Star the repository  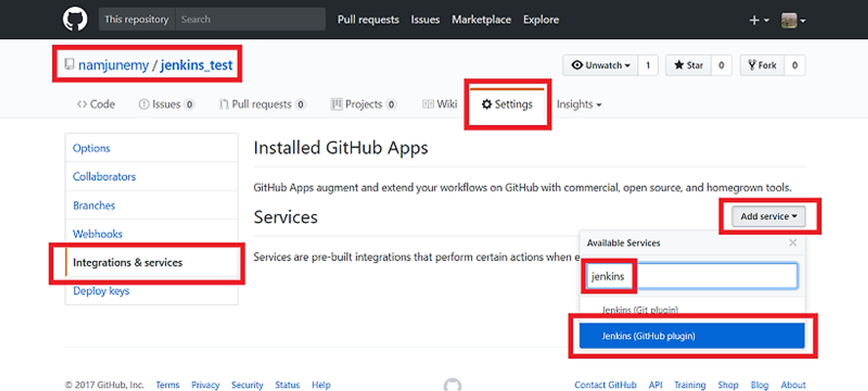click(688, 65)
